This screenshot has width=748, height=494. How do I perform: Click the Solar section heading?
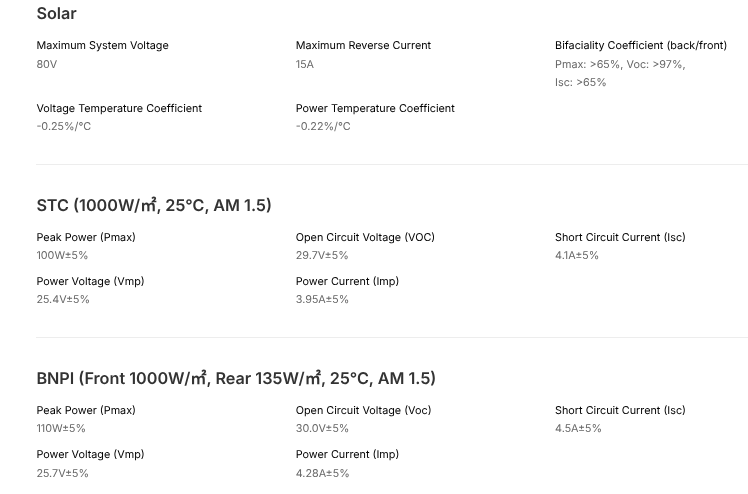56,14
